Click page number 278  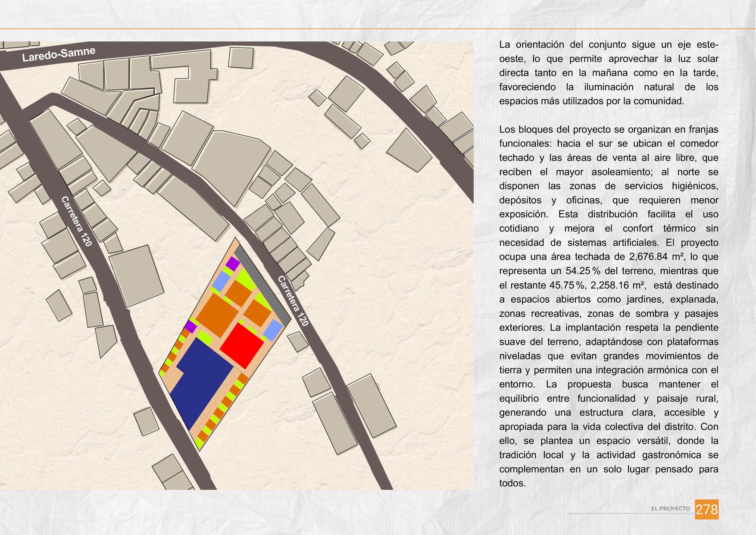click(x=707, y=509)
